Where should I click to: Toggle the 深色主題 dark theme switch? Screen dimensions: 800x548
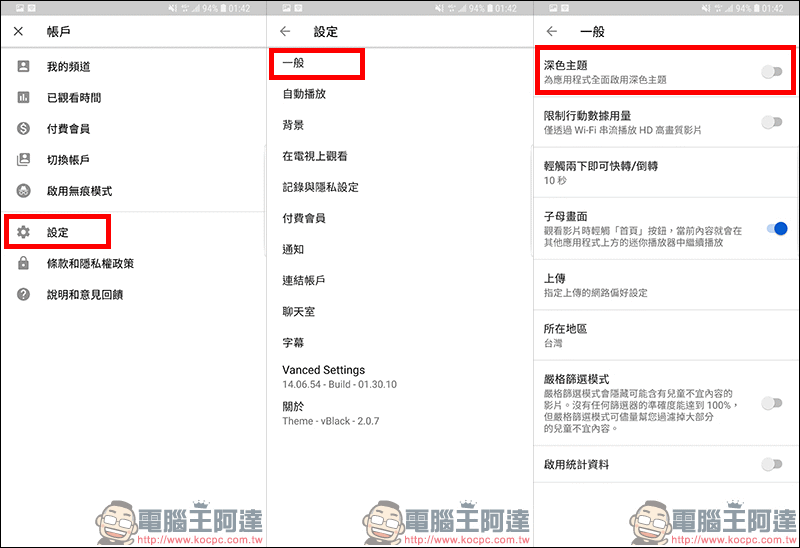(x=771, y=72)
